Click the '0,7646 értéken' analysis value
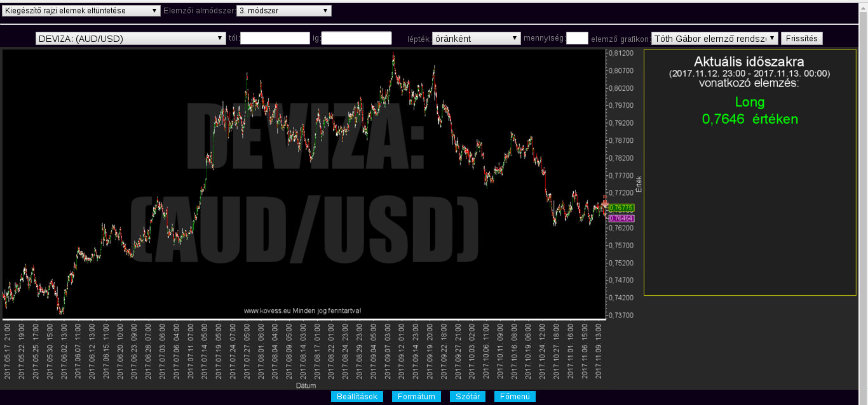Screen dimensions: 868x405 [x=750, y=119]
